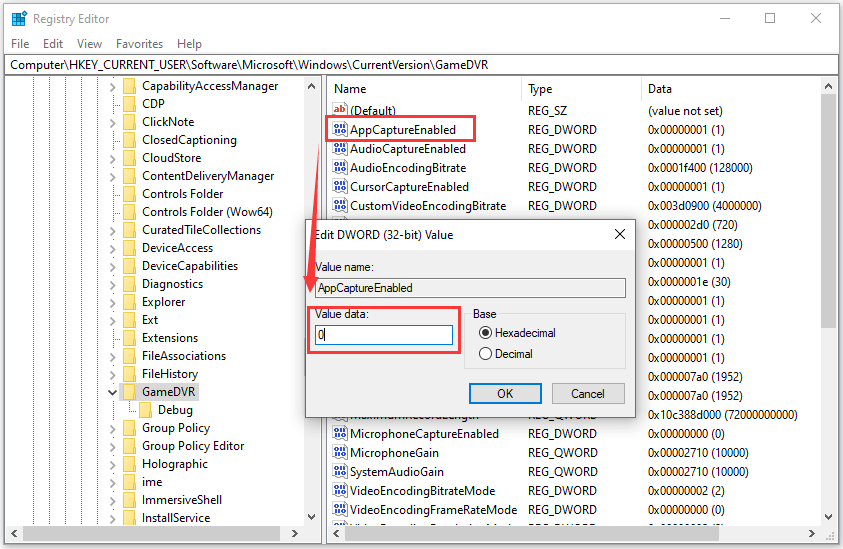Select the (Default) string value icon
Screen dimensions: 843x549
339,111
